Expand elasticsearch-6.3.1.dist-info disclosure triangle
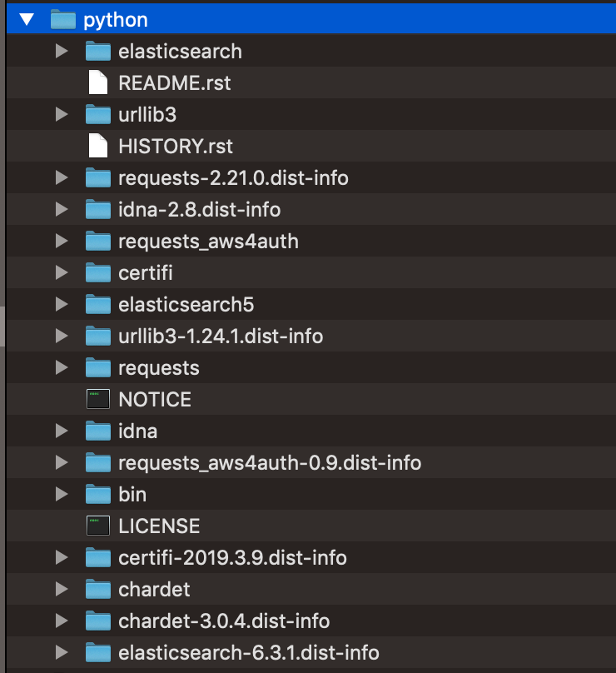Screen dimensions: 616x673 coord(62,652)
